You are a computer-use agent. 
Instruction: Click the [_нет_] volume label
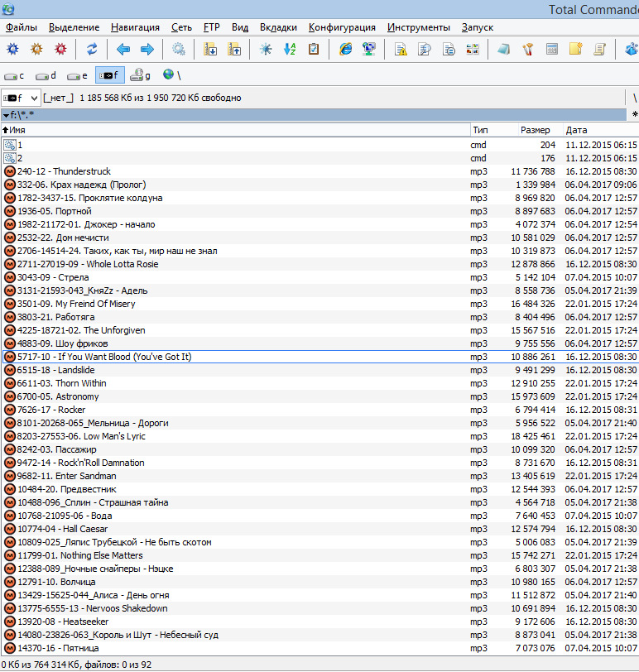[58, 98]
